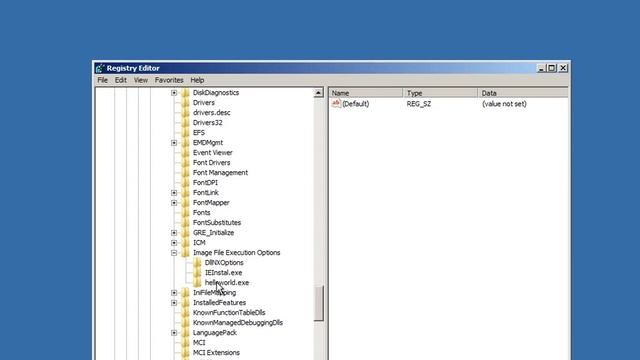Open the Edit menu
Viewport: 640px width, 360px height.
(120, 80)
